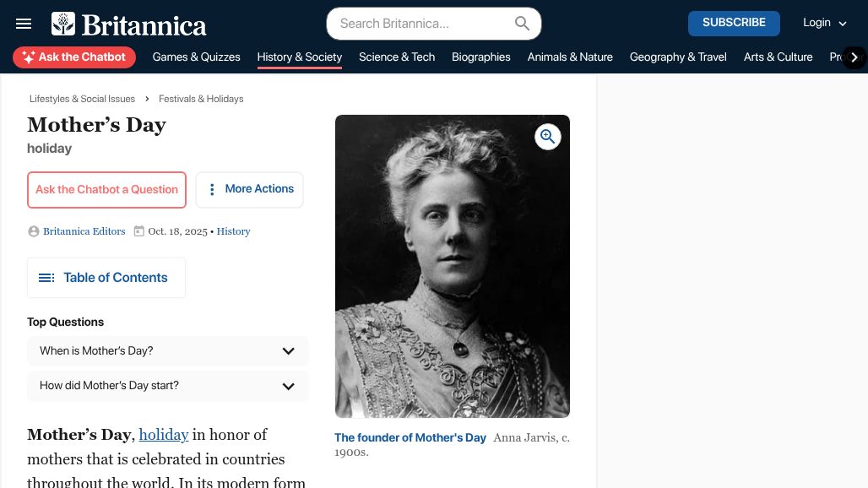The width and height of the screenshot is (868, 488).
Task: Open the hamburger navigation menu
Action: click(24, 24)
